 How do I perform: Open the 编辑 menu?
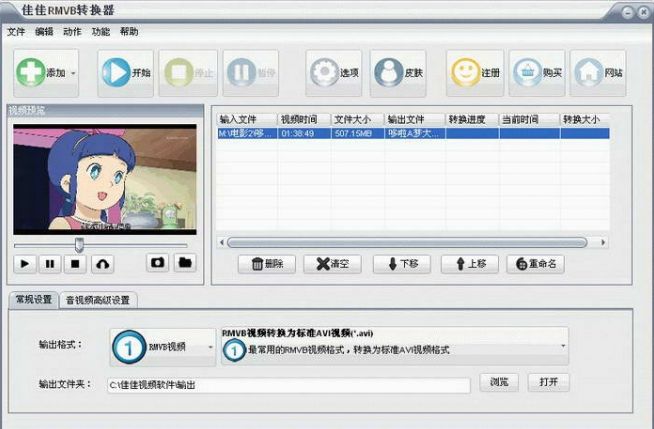tap(44, 32)
